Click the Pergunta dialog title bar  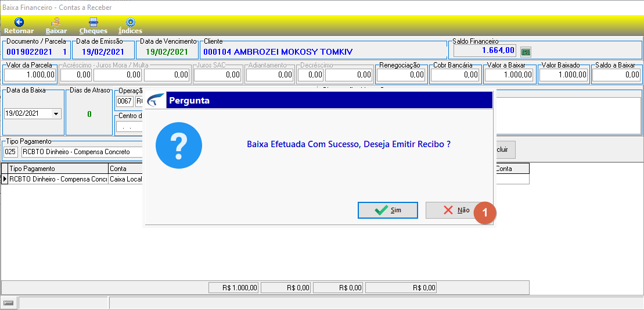point(329,100)
